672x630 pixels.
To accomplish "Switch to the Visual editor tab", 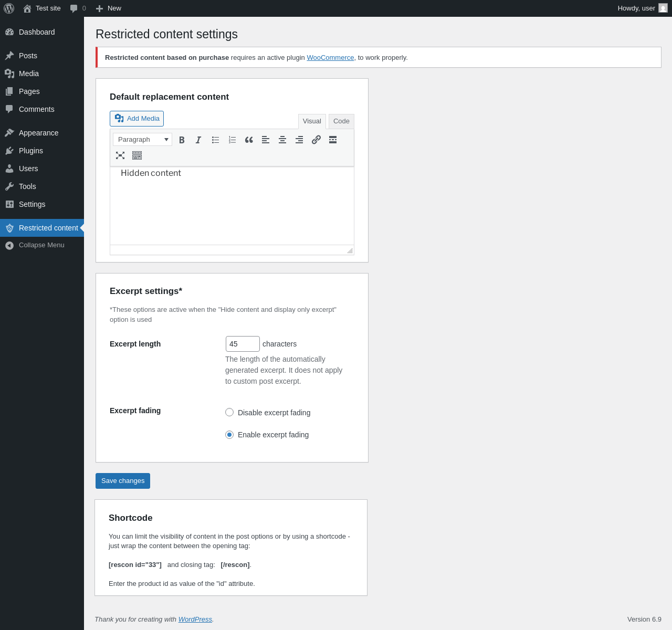I will pos(312,121).
